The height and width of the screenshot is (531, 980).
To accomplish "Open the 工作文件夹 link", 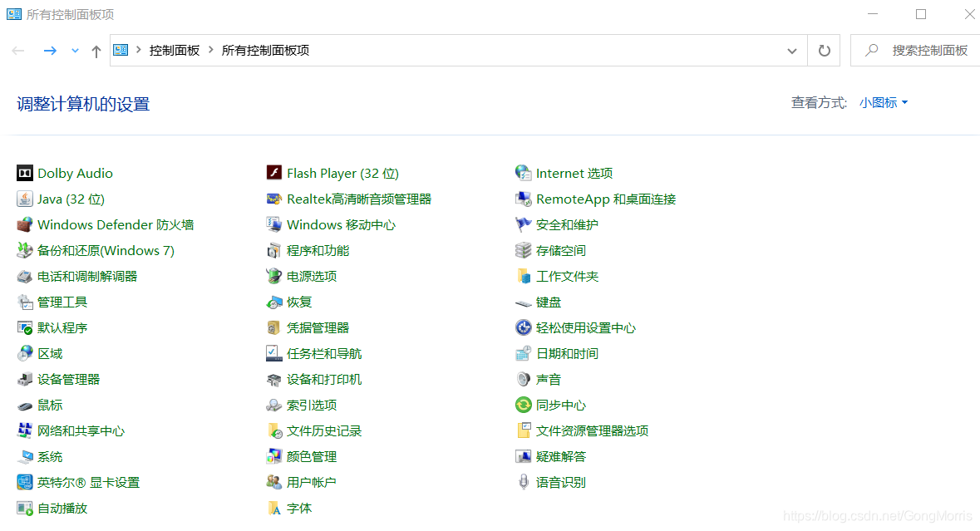I will pos(567,276).
